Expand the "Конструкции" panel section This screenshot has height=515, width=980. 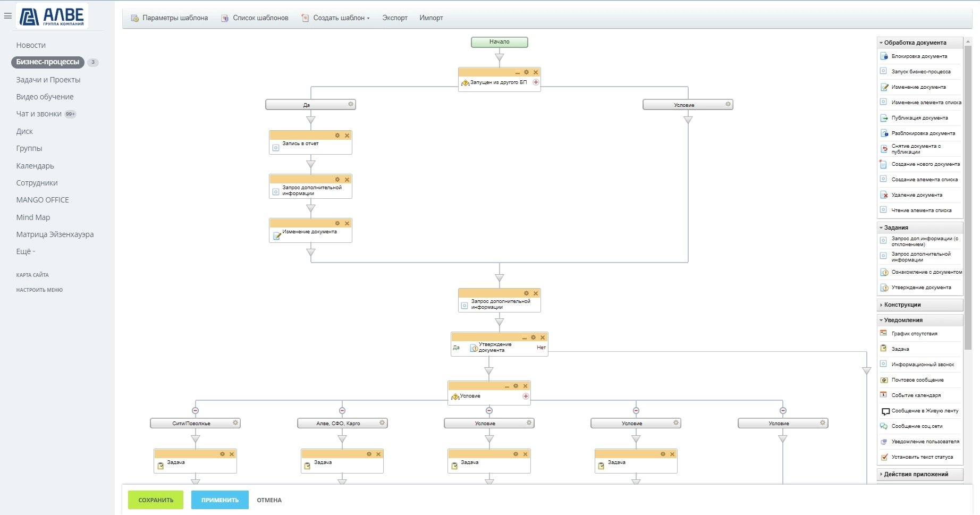[902, 305]
